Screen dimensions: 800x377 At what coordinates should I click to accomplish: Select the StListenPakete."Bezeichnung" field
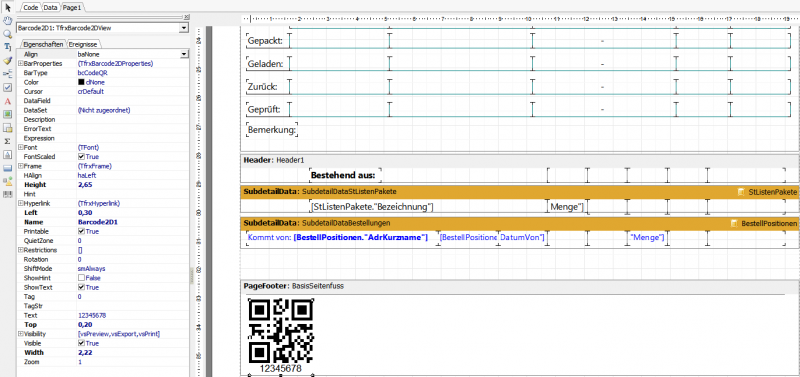(371, 207)
